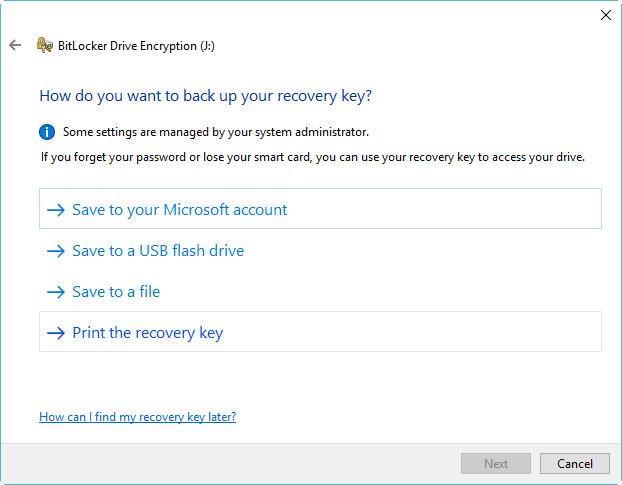This screenshot has height=485, width=622.
Task: Click the system administrator settings notice text
Action: [215, 132]
